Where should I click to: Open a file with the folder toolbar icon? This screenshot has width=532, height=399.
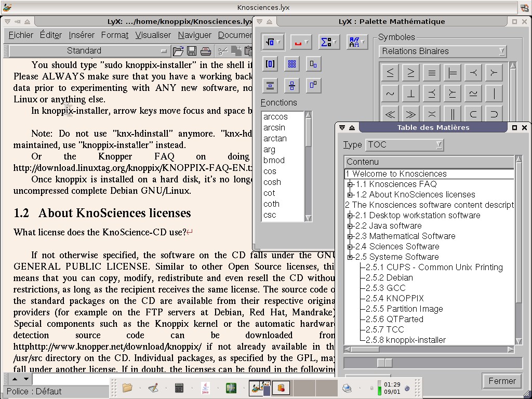point(178,51)
